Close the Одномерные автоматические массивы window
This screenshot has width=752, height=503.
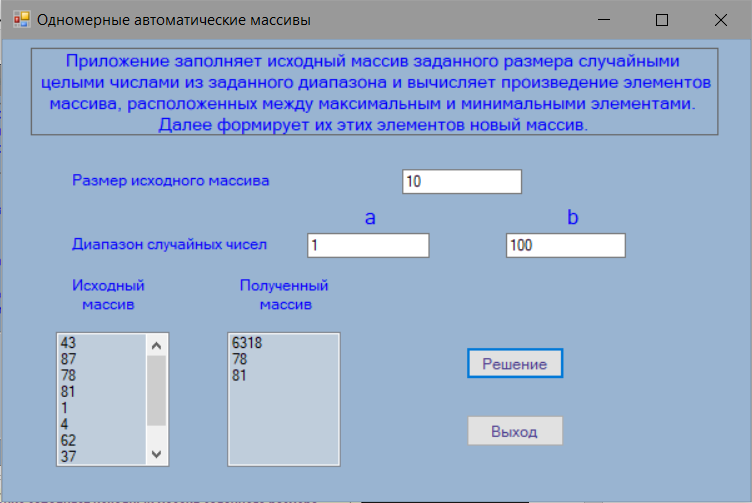720,20
